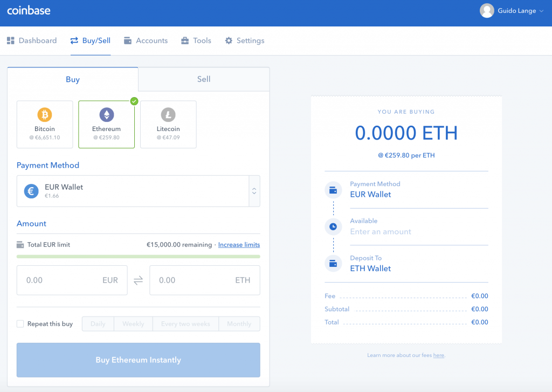Select the Litecoin currency card
Image resolution: width=552 pixels, height=392 pixels.
[x=168, y=125]
